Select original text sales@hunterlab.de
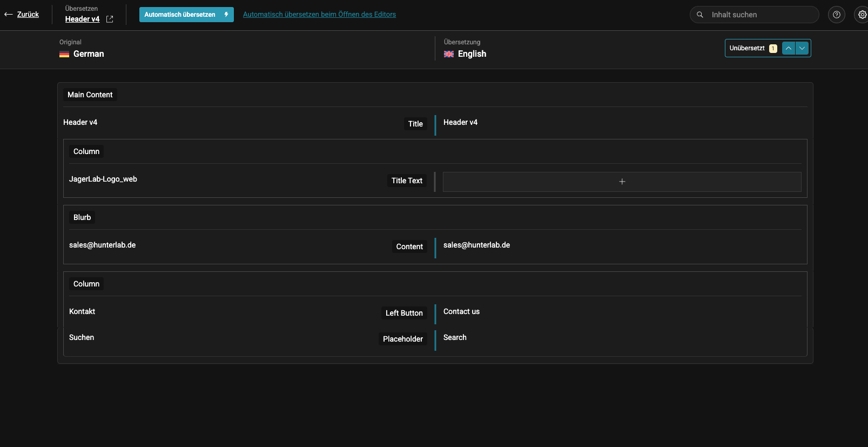 point(103,245)
